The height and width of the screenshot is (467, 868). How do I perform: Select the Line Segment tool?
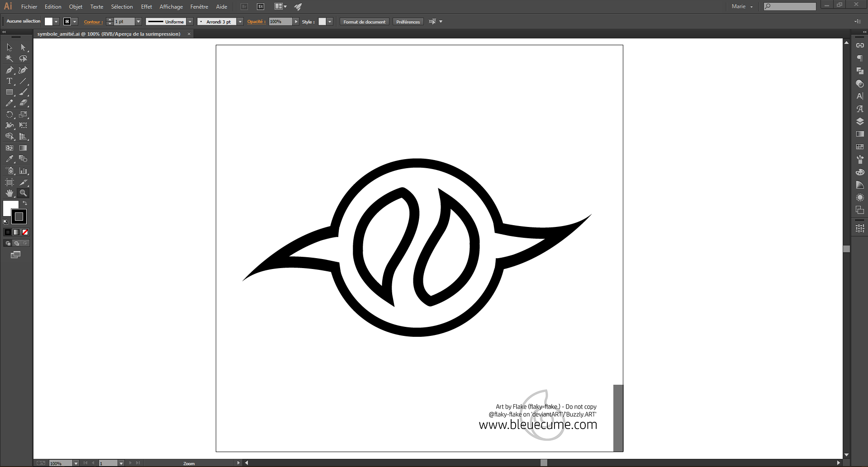(23, 81)
